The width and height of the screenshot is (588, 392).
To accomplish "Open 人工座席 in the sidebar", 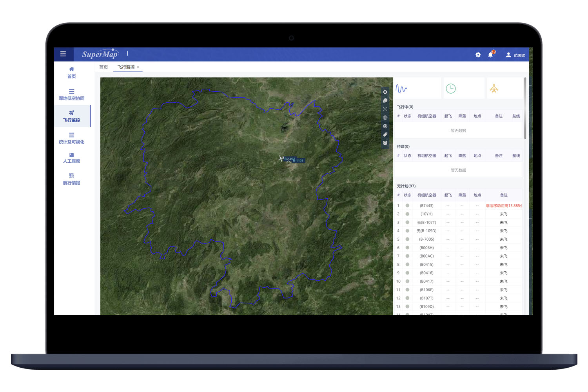I will point(71,158).
